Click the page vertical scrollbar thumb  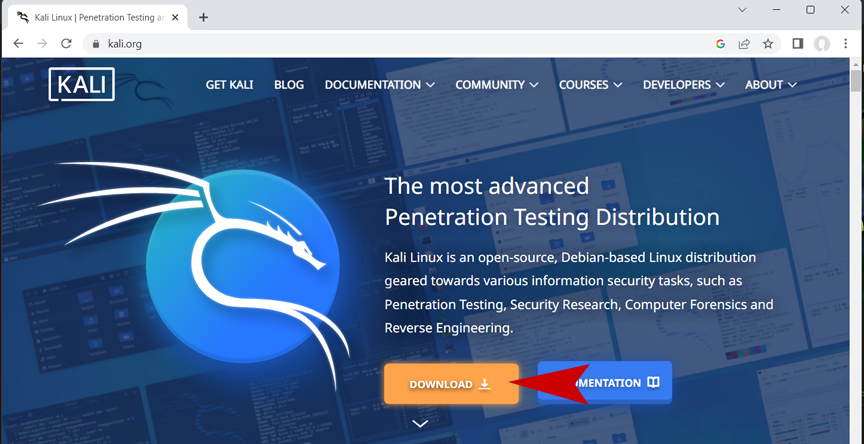[856, 82]
